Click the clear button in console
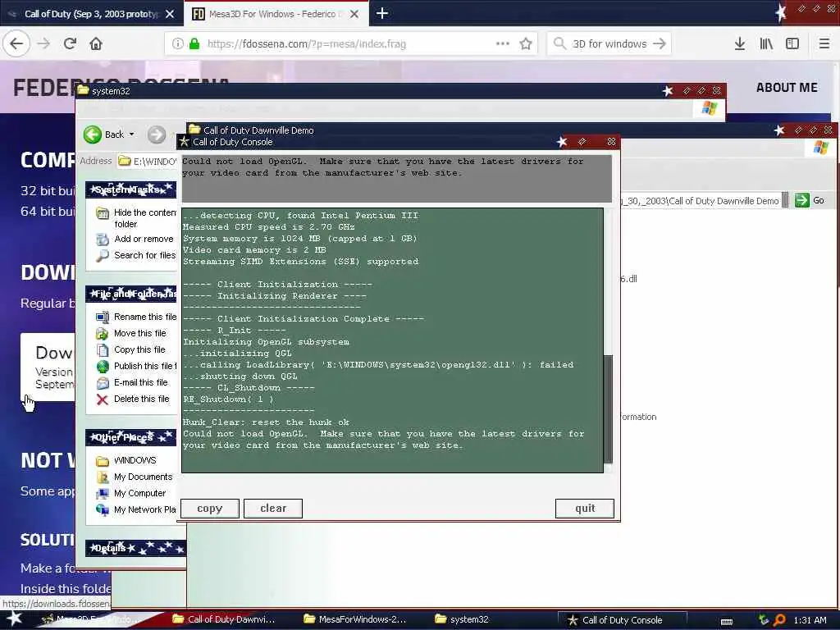Image resolution: width=840 pixels, height=630 pixels. [273, 509]
